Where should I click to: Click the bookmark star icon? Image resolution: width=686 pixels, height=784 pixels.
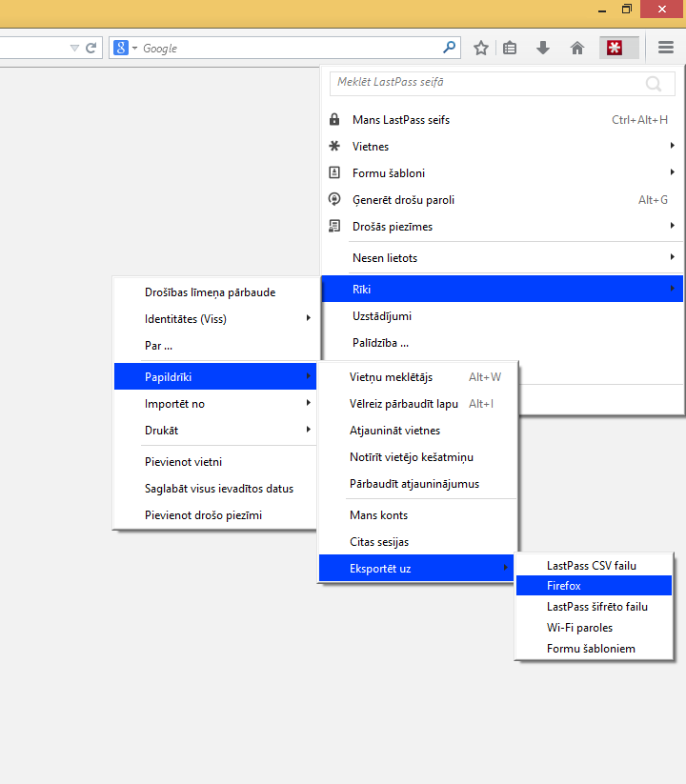(x=481, y=48)
